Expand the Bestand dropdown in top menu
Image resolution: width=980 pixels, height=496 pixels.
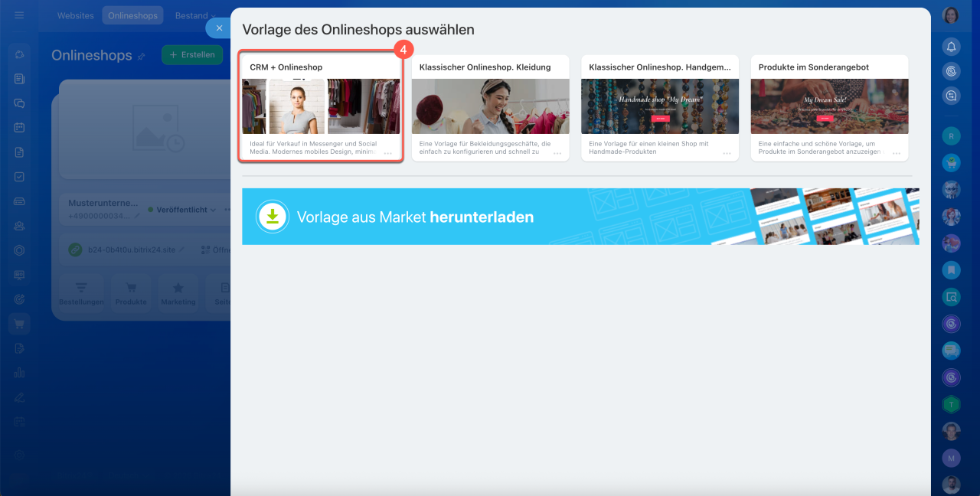click(x=195, y=15)
